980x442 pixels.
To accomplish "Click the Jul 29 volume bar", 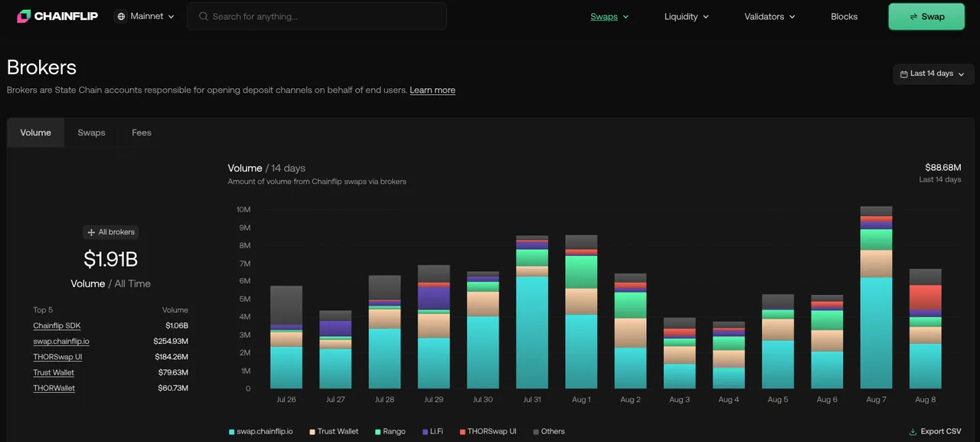I will [x=434, y=327].
